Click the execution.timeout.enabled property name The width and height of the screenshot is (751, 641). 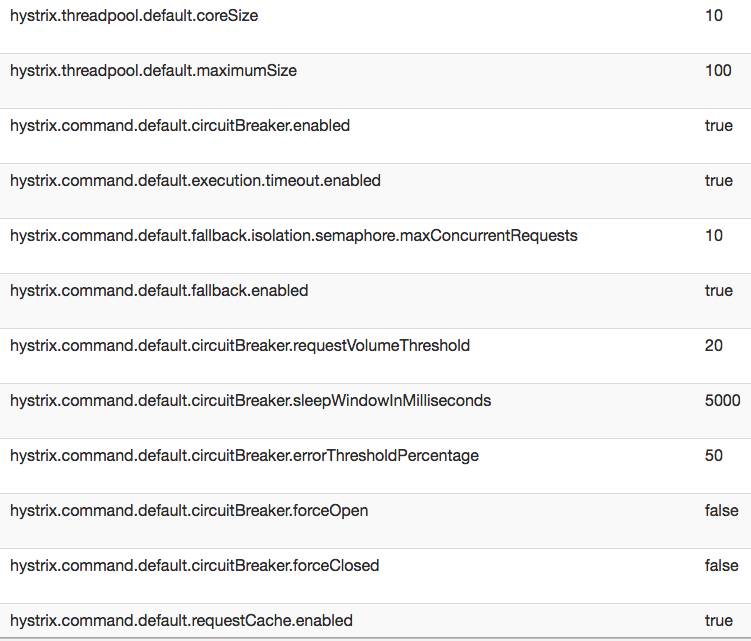(195, 181)
